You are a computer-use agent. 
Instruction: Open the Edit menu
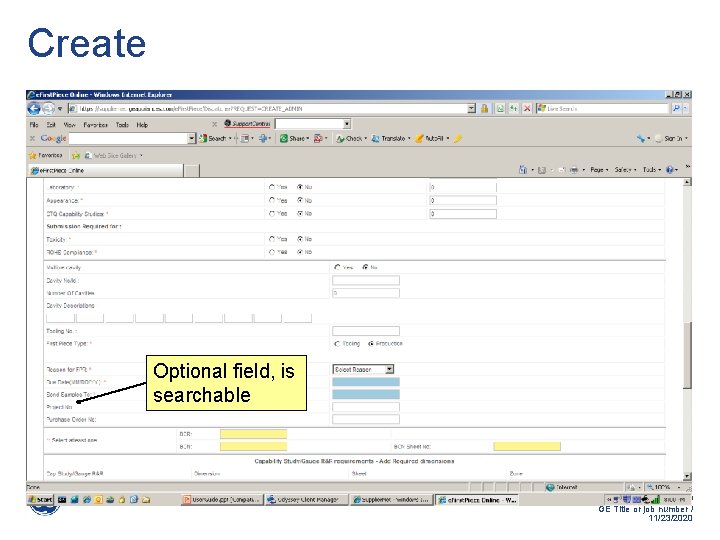coord(51,124)
